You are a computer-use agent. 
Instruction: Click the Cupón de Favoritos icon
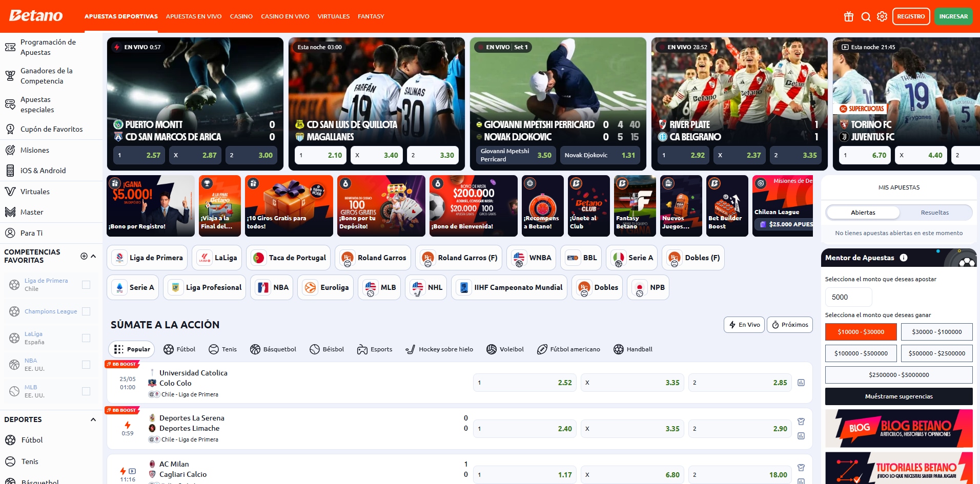pos(10,129)
